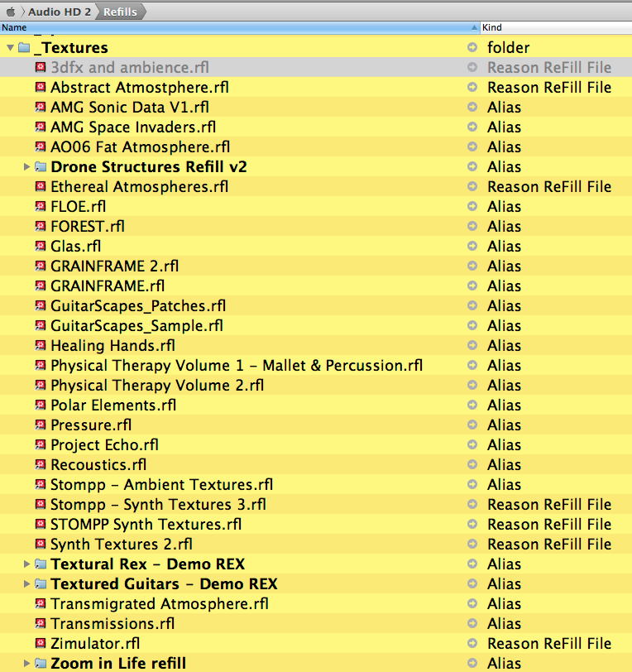Expand the Zoom in Life refill folder
This screenshot has width=632, height=672.
click(x=26, y=663)
